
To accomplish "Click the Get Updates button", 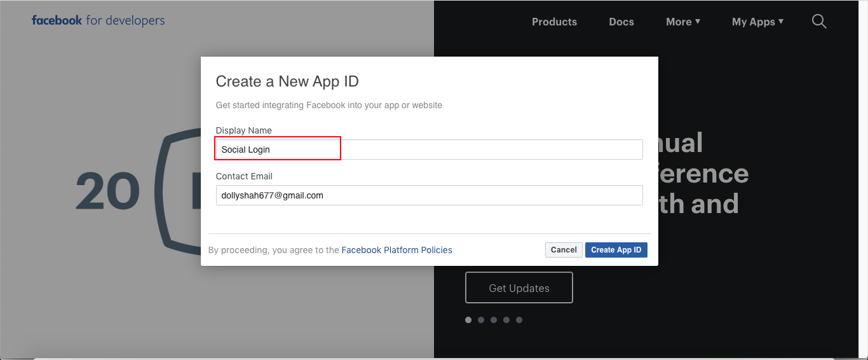I will click(519, 288).
